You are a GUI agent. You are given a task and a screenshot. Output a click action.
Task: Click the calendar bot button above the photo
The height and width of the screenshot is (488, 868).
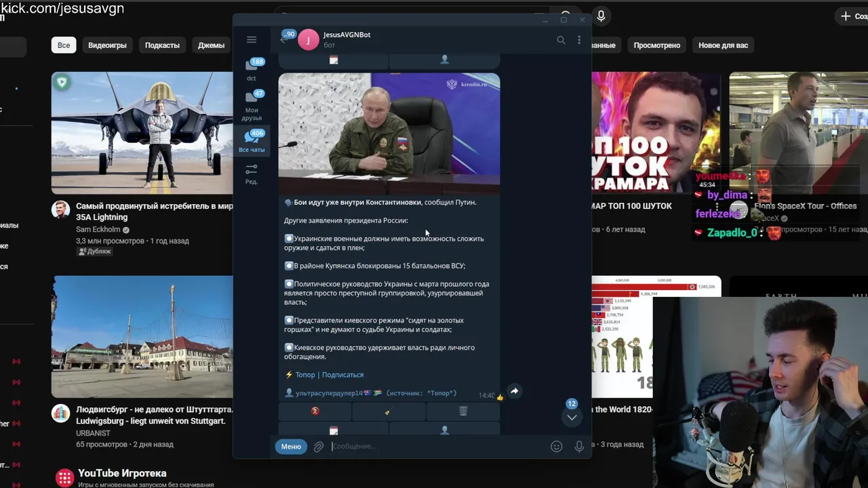334,60
